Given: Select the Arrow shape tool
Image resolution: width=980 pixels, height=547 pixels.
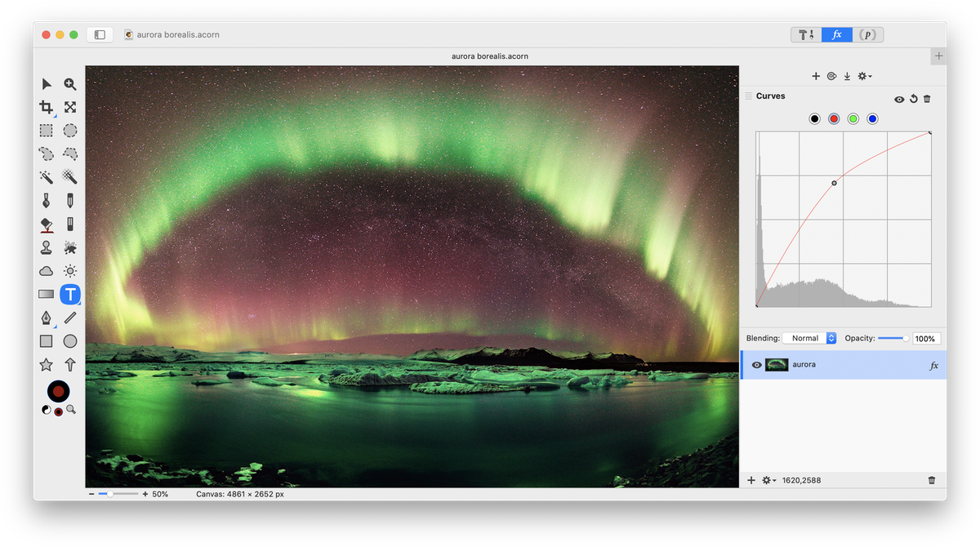Looking at the screenshot, I should (x=70, y=364).
